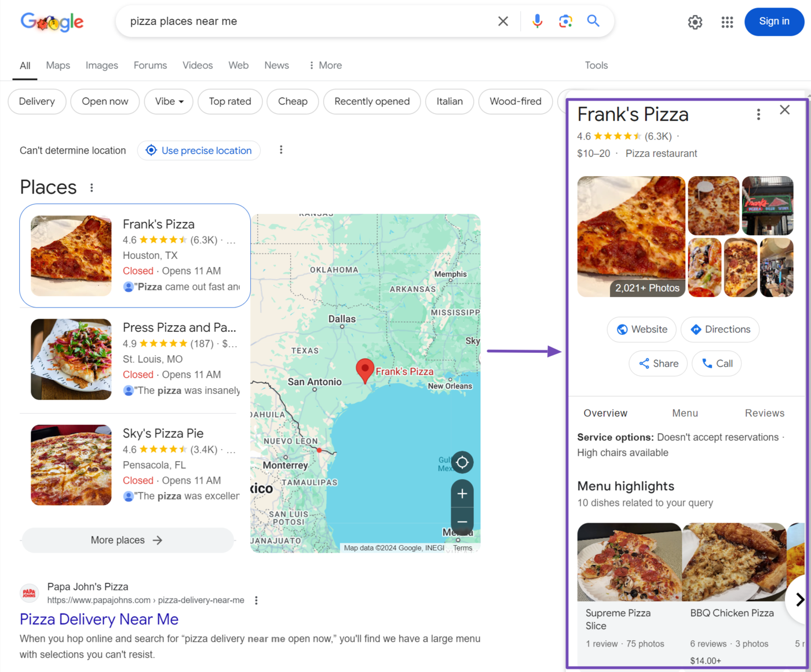Click the red Frank's Pizza map pin

point(365,371)
